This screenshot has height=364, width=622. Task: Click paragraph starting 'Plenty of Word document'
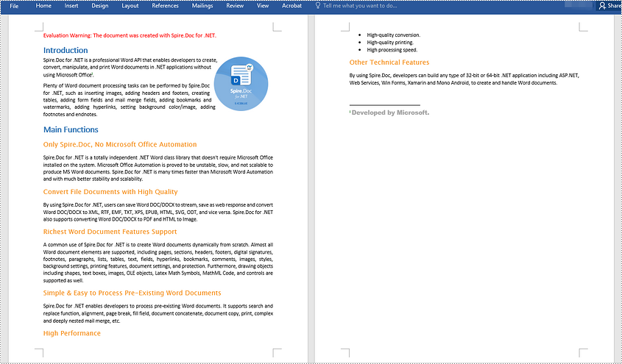(130, 100)
